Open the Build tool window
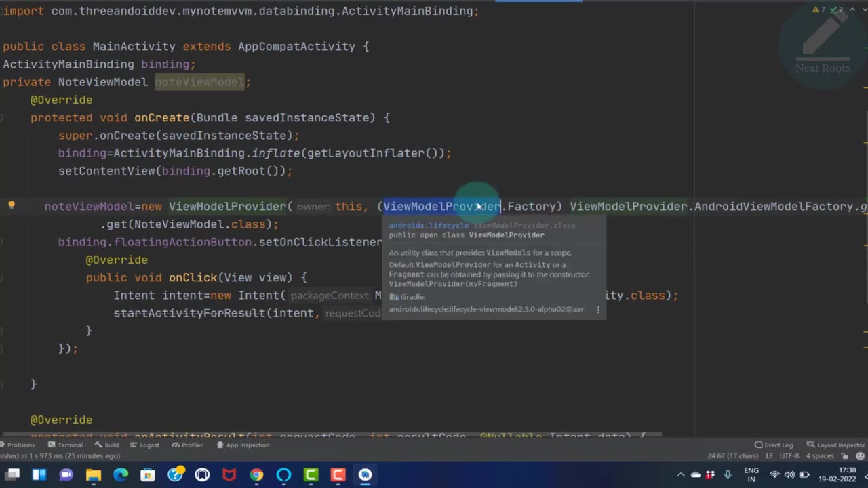Screen dimensions: 868x488 click(107, 445)
